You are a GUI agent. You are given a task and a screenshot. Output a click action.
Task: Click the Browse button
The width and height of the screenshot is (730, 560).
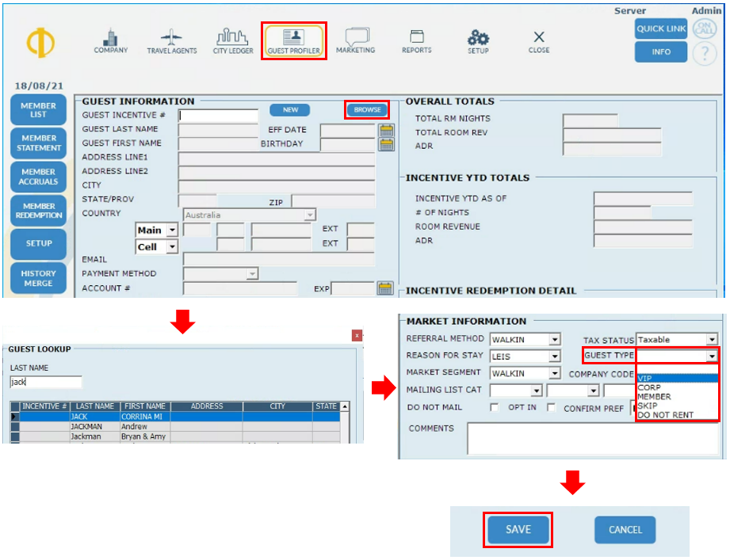(367, 110)
